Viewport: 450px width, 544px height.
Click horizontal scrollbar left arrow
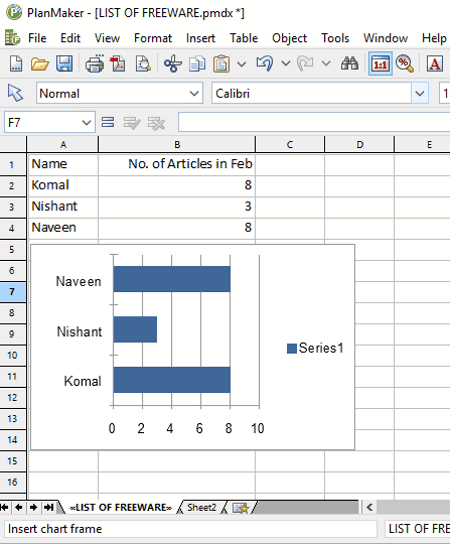pos(370,508)
